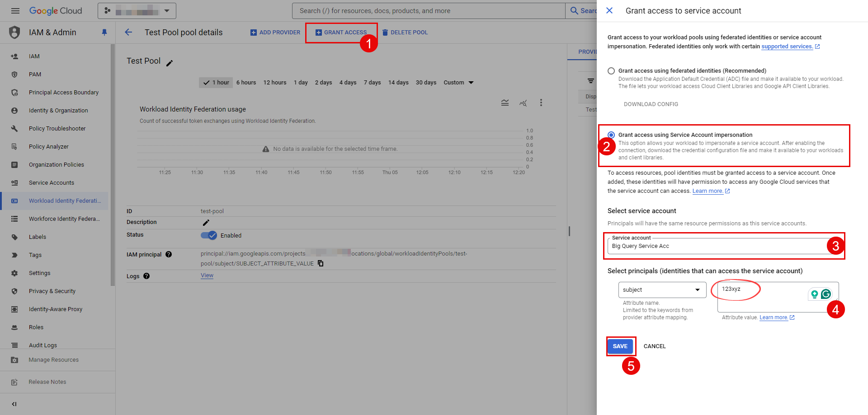Viewport: 868px width, 415px height.
Task: Collapse the sidebar navigation
Action: [14, 404]
